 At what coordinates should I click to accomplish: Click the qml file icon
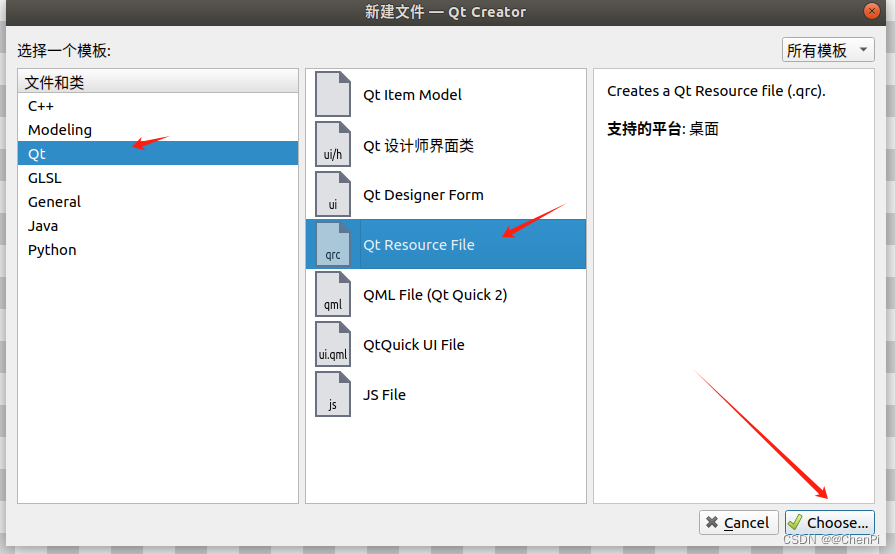tap(333, 294)
